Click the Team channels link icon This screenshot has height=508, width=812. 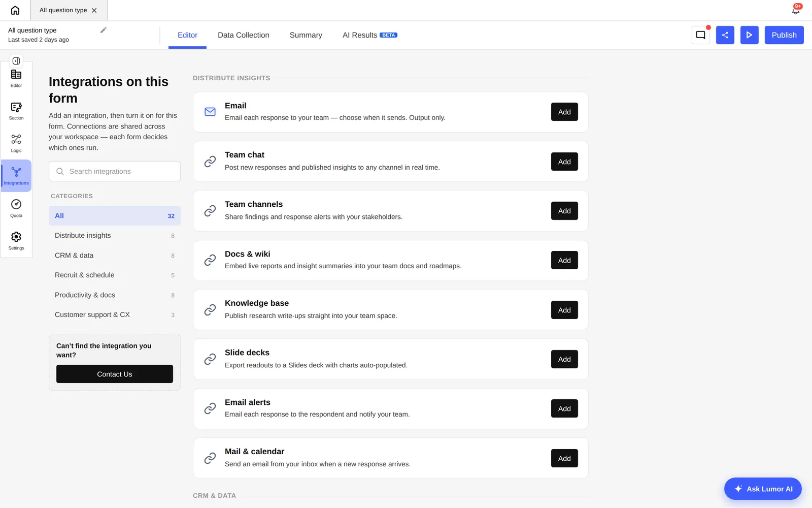pyautogui.click(x=210, y=211)
